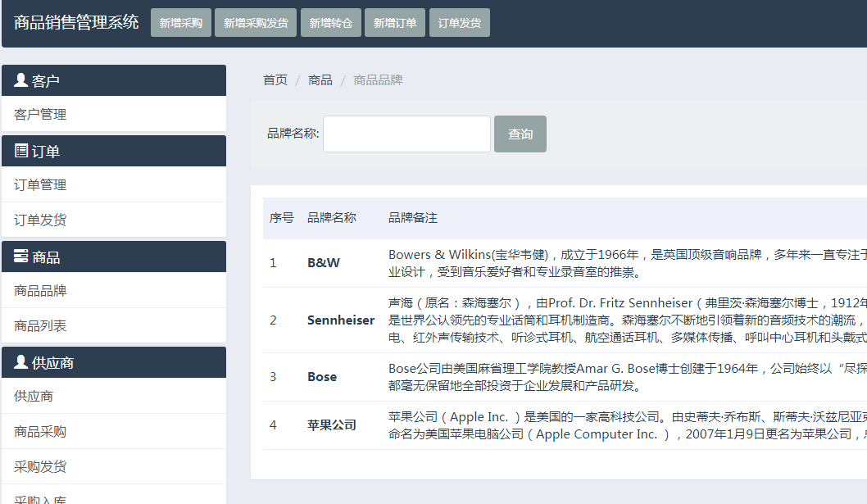Image resolution: width=867 pixels, height=504 pixels.
Task: Click the user icon beside 客户 header
Action: point(21,80)
